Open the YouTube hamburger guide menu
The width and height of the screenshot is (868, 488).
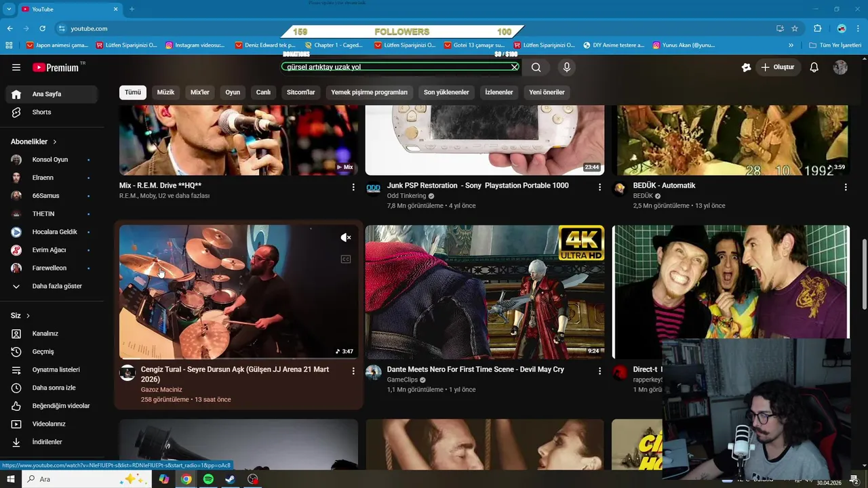pos(16,67)
